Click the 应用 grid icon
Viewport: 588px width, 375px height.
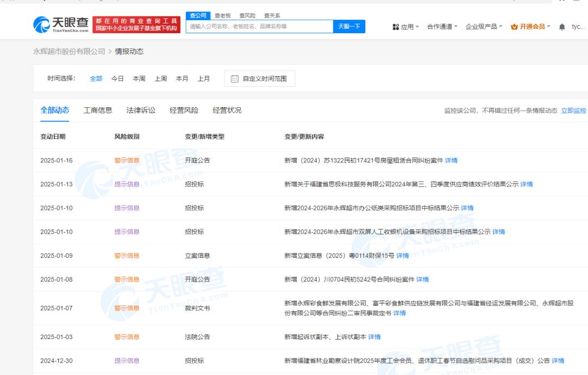coord(396,27)
